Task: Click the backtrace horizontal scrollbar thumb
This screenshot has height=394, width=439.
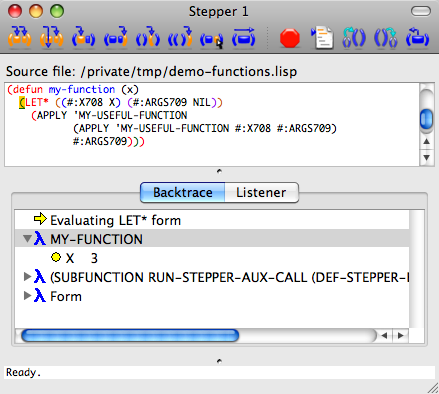Action: coord(130,335)
